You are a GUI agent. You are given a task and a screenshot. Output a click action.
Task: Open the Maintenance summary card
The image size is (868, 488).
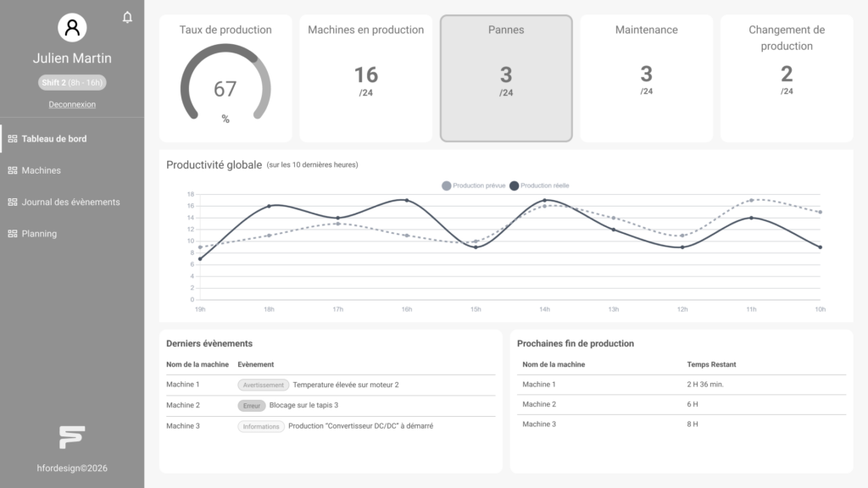coord(646,78)
